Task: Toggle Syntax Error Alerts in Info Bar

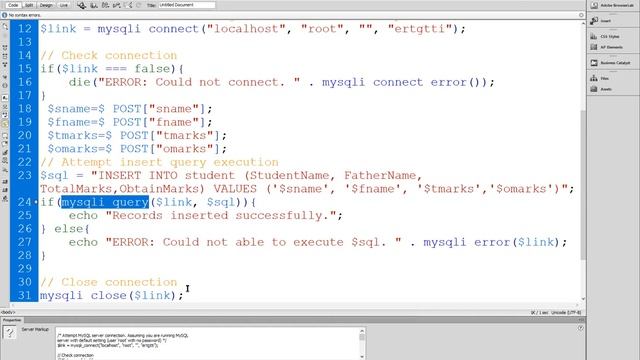Action: click(5, 124)
